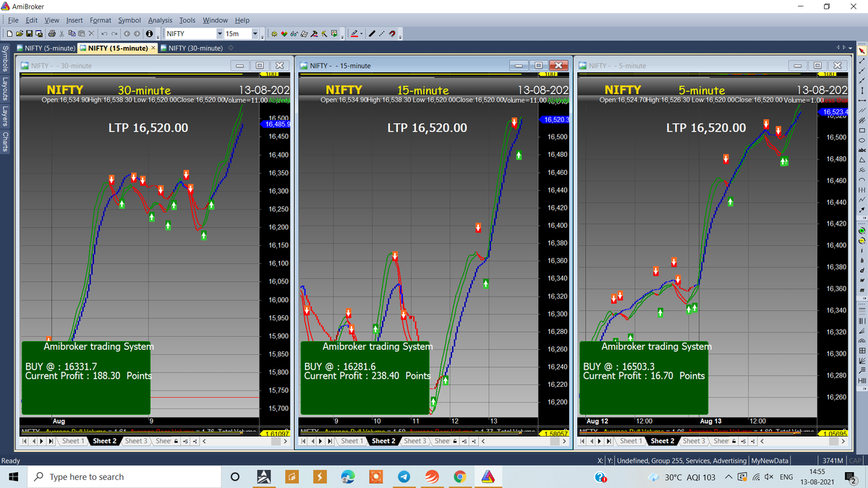Close the NIFTY (15-minute) tab

[153, 48]
